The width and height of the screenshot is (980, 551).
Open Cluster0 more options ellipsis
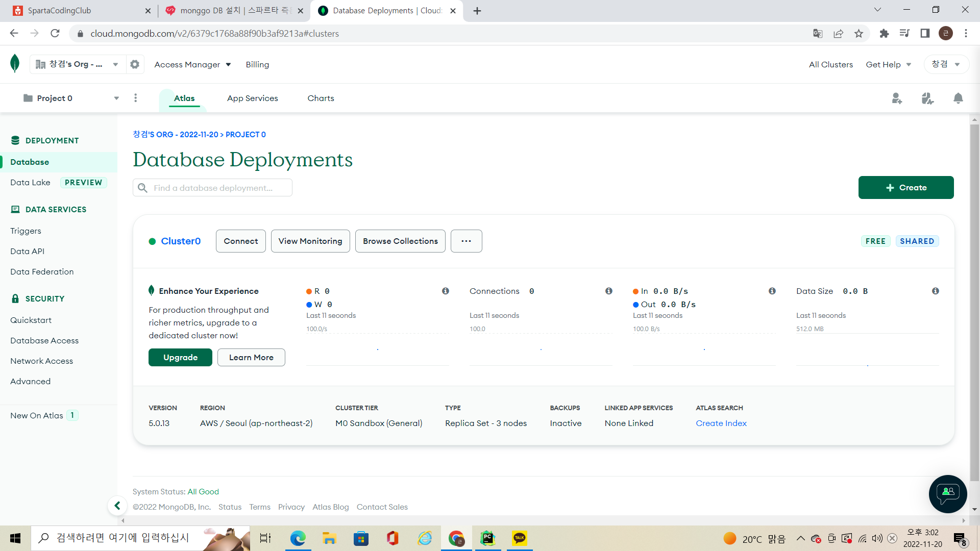coord(467,241)
